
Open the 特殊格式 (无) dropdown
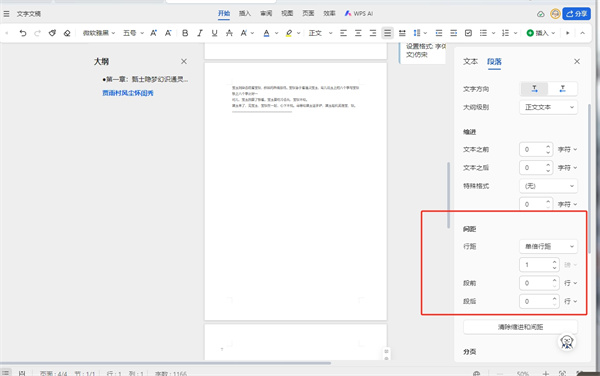548,186
